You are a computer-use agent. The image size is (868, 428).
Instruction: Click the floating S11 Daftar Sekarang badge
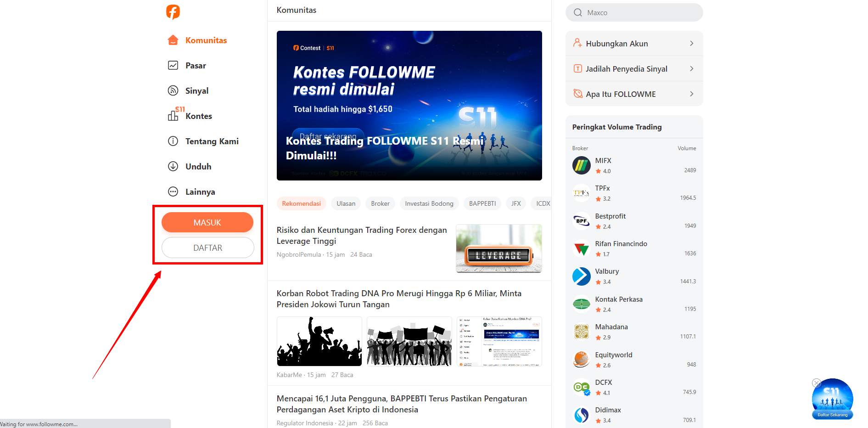[833, 399]
